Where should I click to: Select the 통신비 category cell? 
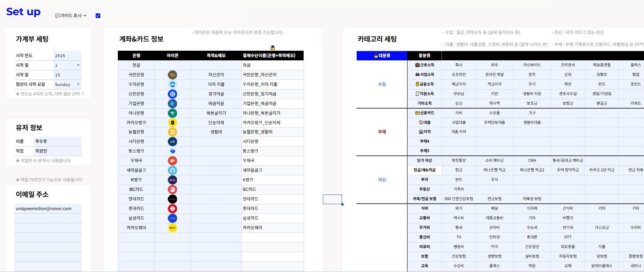[x=424, y=237]
